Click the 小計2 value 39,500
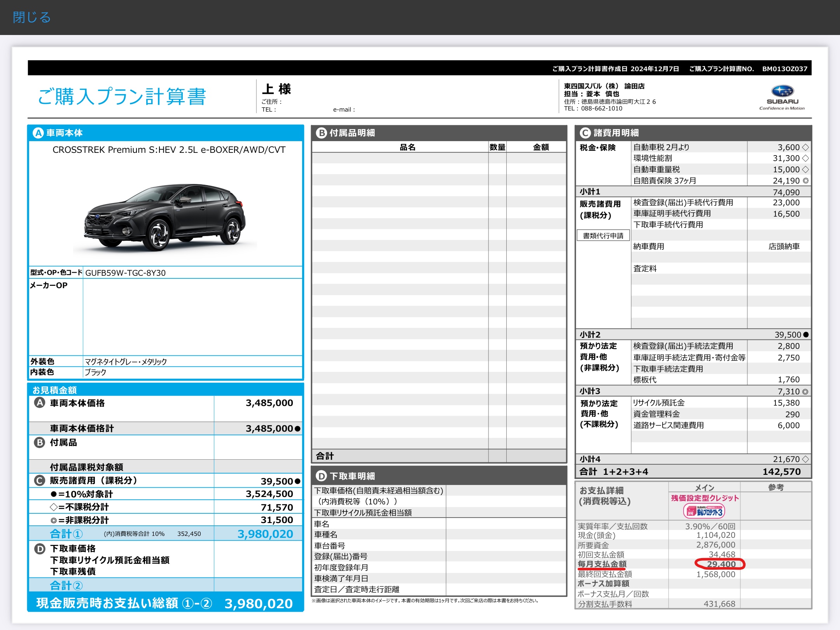Viewport: 840px width, 630px height. coord(788,335)
